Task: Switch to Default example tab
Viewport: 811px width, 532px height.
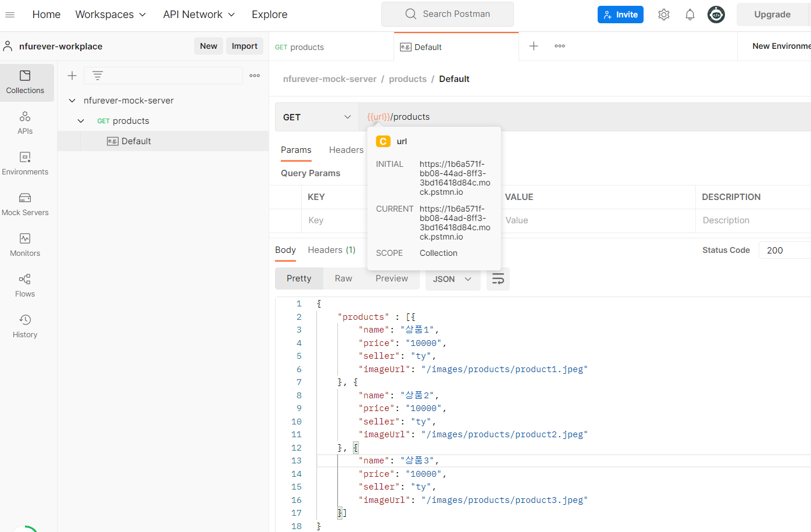Action: [x=456, y=47]
